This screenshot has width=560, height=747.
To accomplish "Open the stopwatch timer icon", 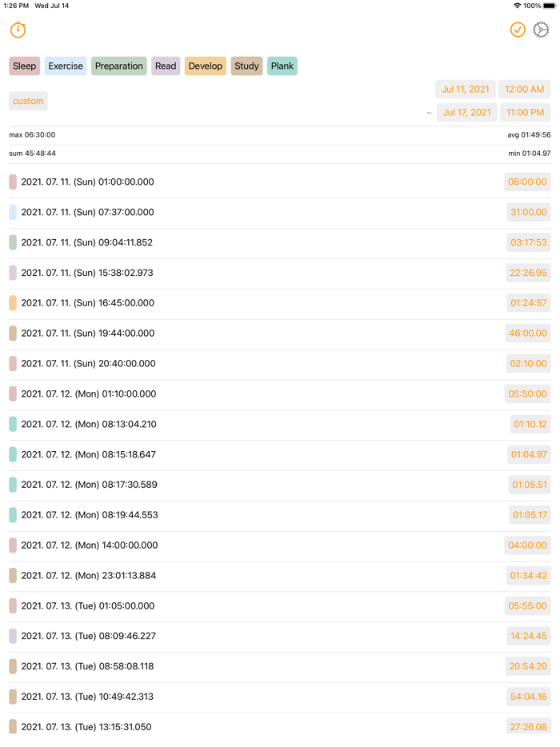I will [x=18, y=30].
